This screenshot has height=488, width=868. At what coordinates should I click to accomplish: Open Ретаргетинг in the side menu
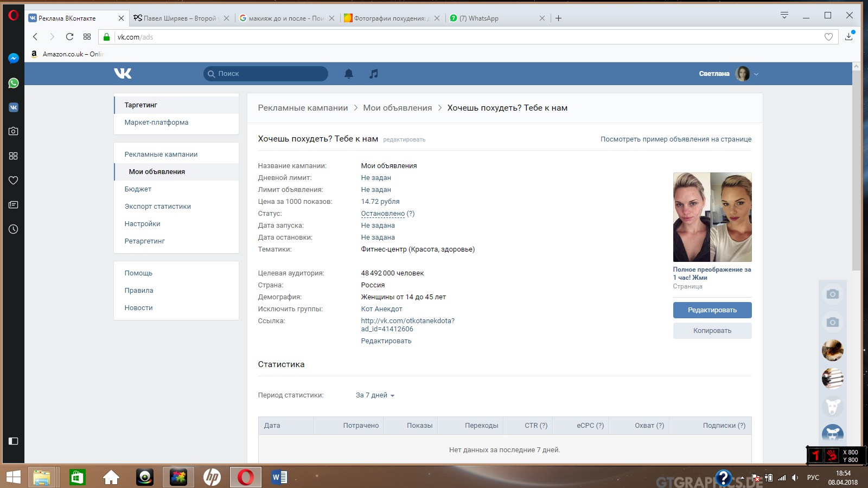tap(176, 241)
